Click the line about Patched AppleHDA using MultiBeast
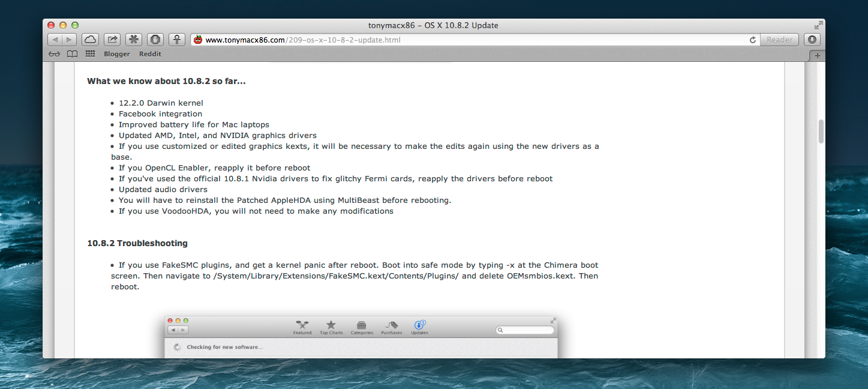Viewport: 868px width, 389px height. (285, 200)
